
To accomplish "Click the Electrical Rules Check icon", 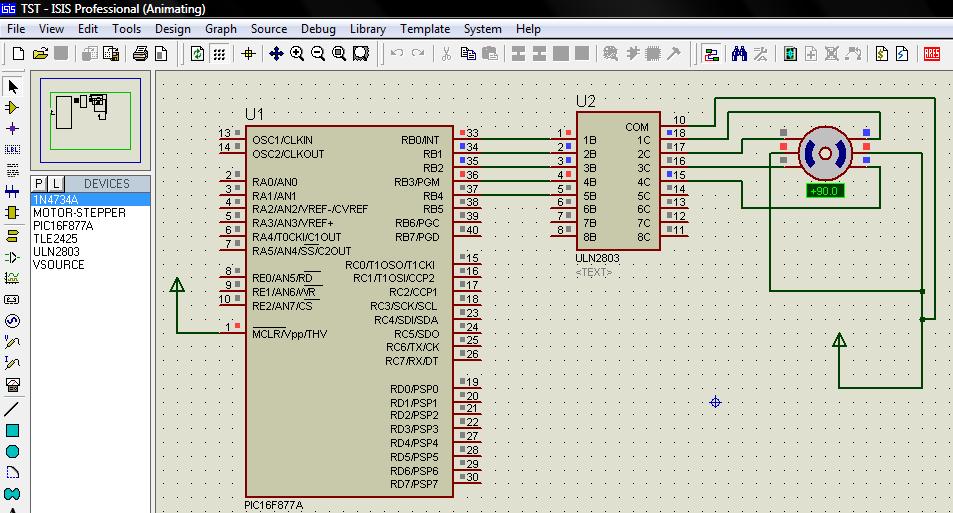I will coord(902,53).
